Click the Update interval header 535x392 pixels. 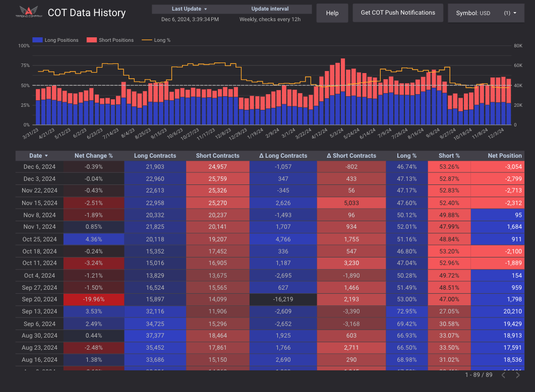pyautogui.click(x=270, y=9)
